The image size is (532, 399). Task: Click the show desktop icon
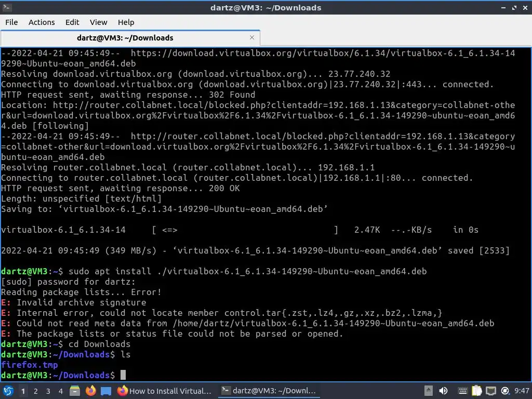106,391
